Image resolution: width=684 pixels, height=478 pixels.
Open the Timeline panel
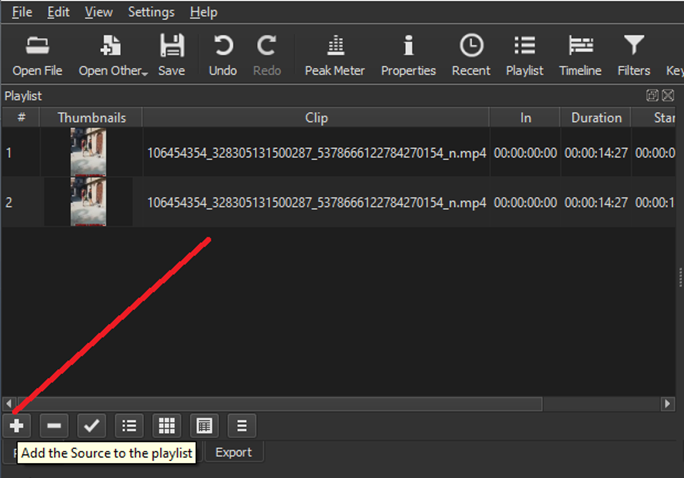(x=580, y=55)
